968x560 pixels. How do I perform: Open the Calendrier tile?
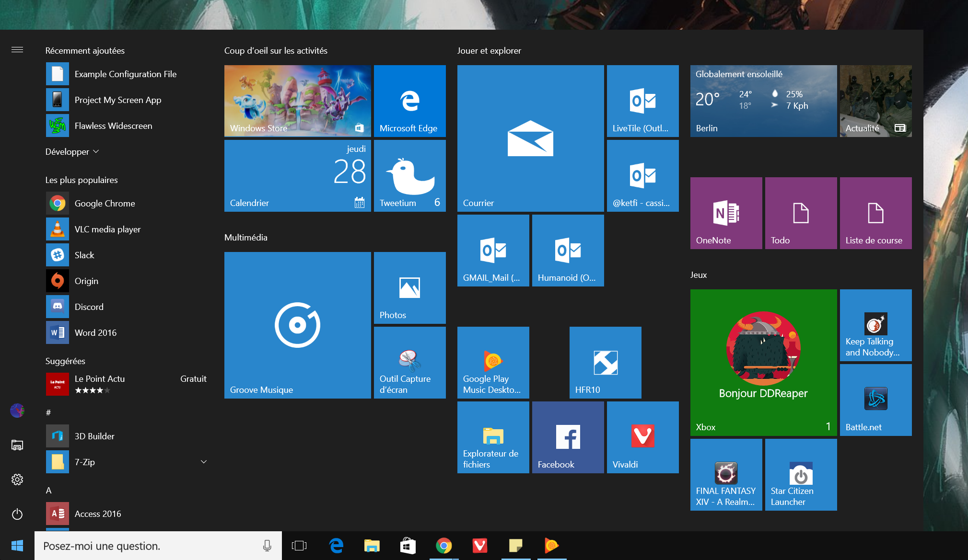[298, 176]
